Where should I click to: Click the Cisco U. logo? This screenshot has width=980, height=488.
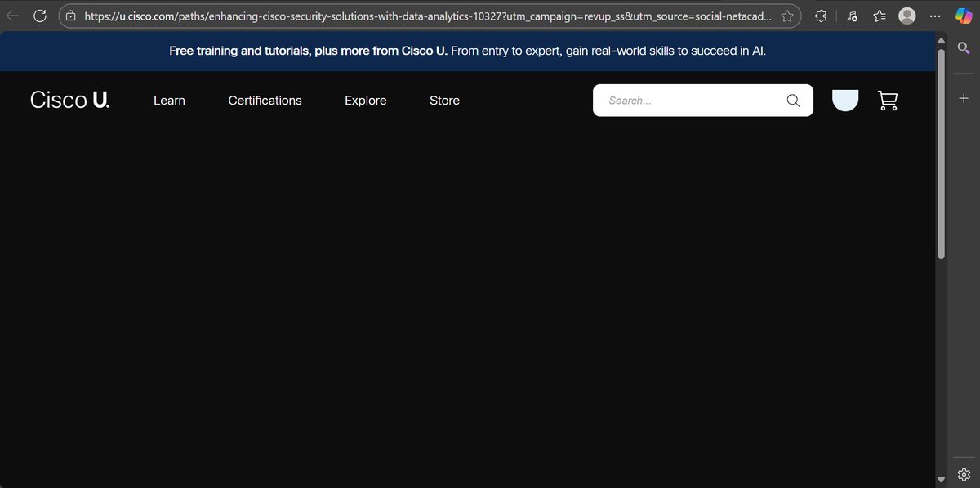tap(69, 99)
